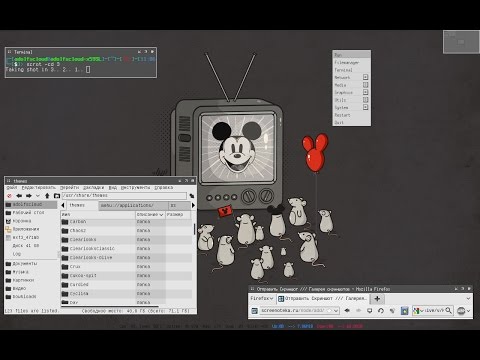Go forward in the themes file manager

click(x=29, y=196)
